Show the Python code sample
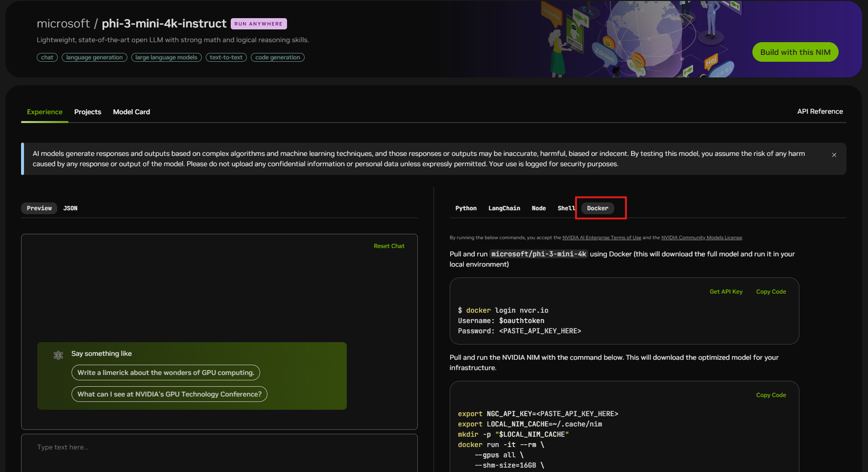The width and height of the screenshot is (868, 472). (465, 208)
